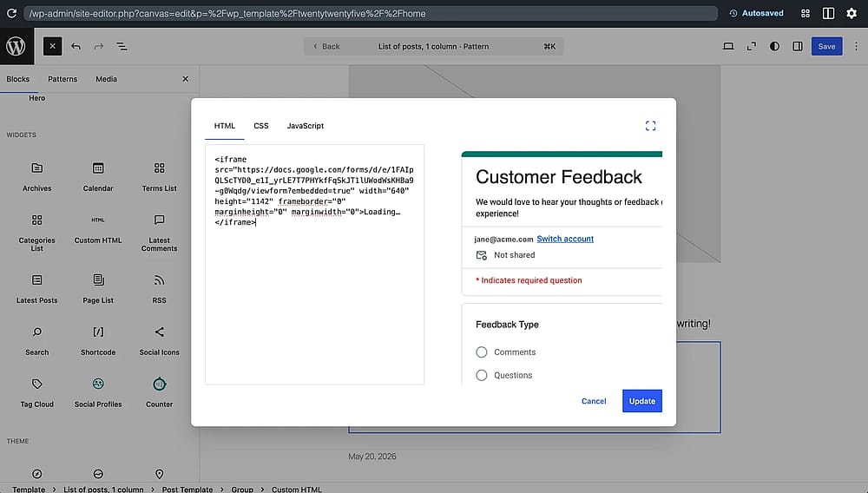Follow the Switch account link

point(565,239)
